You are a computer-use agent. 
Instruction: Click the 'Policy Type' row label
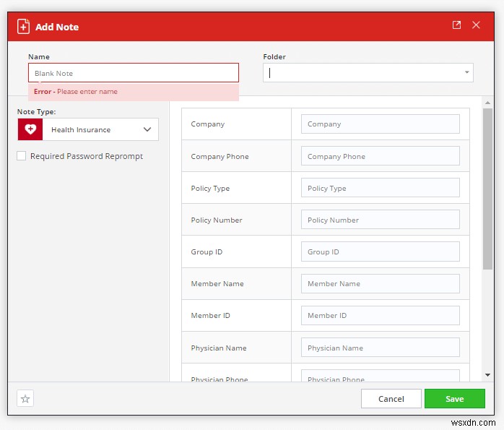pos(210,189)
